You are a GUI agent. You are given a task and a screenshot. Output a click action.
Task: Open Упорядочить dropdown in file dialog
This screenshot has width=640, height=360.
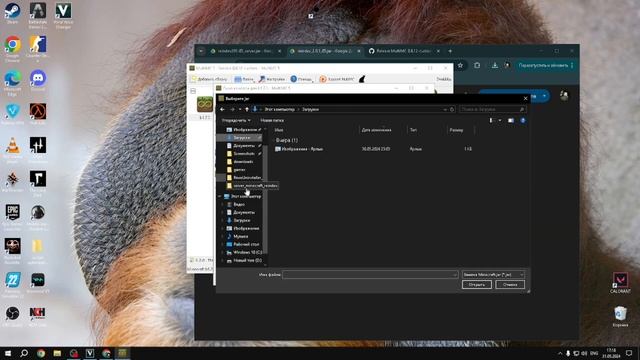[236, 120]
